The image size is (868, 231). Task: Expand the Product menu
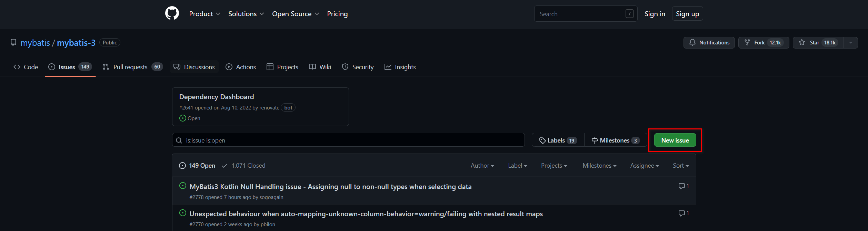pos(204,14)
